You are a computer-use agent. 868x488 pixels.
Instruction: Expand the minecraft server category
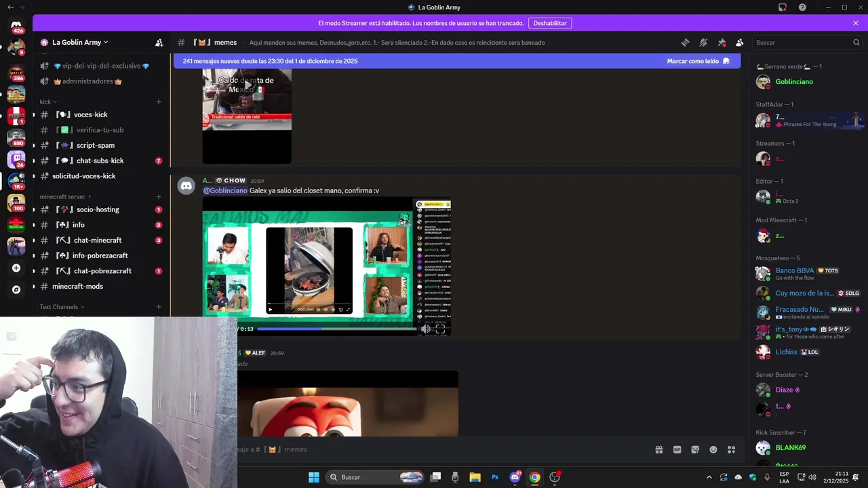click(64, 197)
